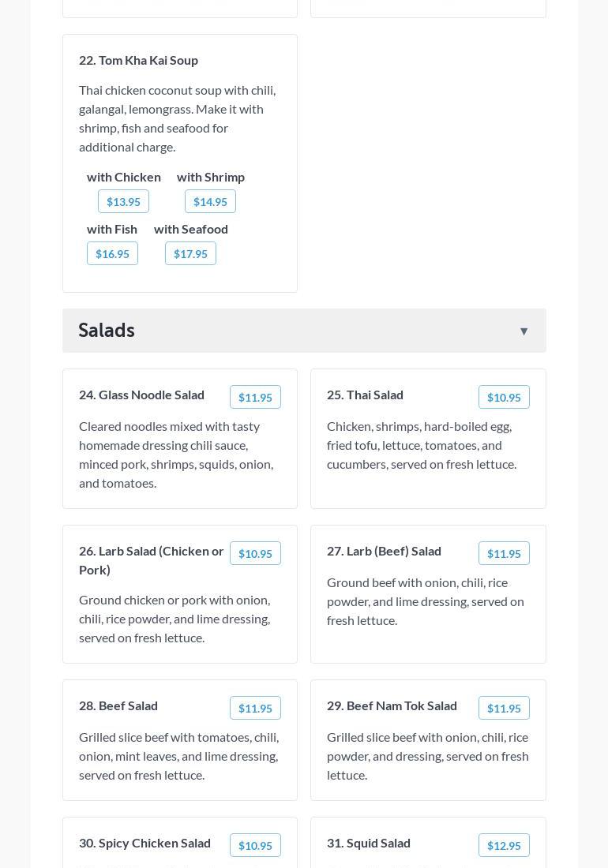Image resolution: width=608 pixels, height=868 pixels.
Task: Select the 29. Beef Nam Tok Salad title
Action: [392, 705]
